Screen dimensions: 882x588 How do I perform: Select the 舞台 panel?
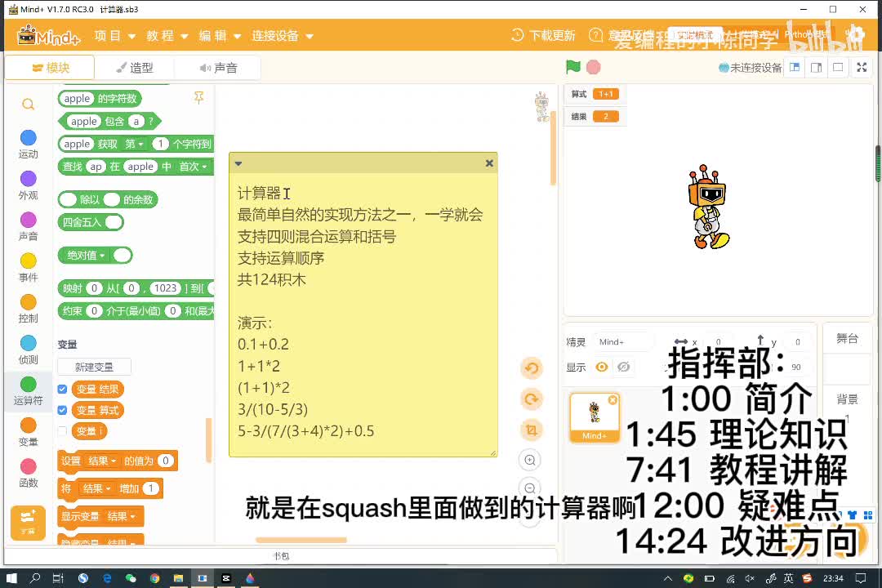point(847,338)
